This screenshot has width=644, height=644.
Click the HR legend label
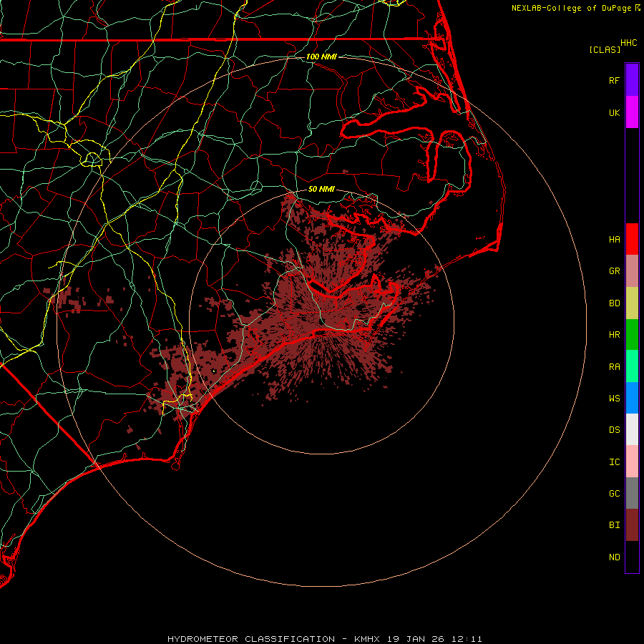click(x=615, y=335)
